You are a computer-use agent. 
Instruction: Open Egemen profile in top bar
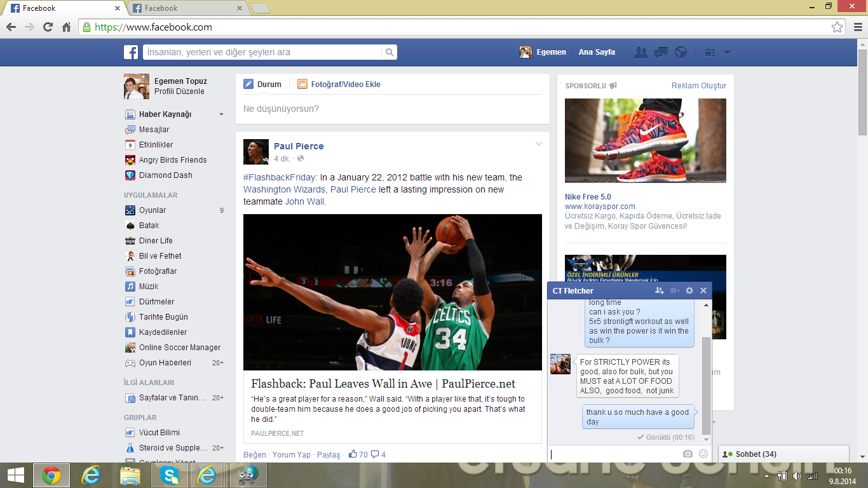(x=543, y=52)
